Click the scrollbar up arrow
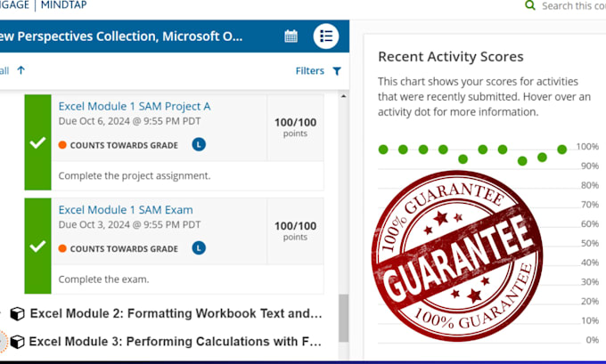 pyautogui.click(x=343, y=96)
